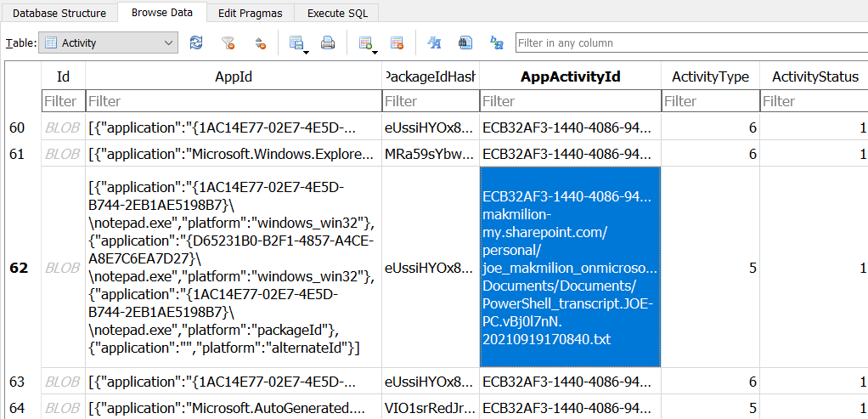
Task: Focus the PackageIdHash filter field
Action: click(431, 101)
